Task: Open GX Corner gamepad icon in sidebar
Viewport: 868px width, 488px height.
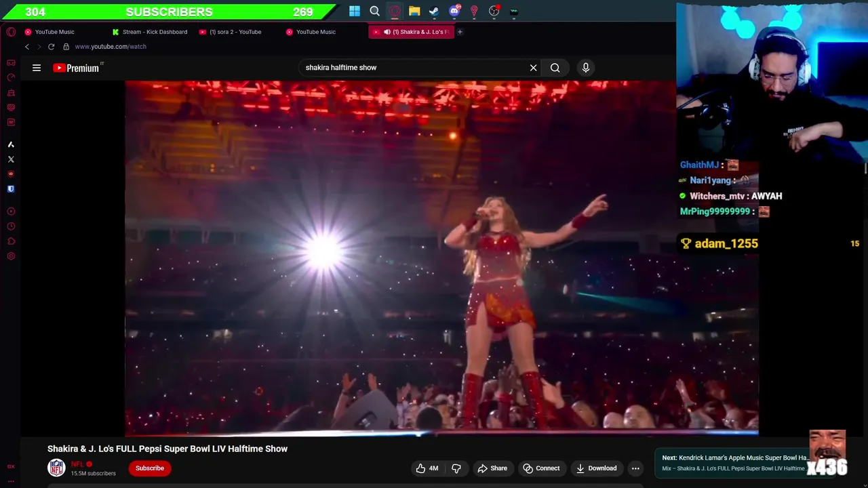Action: pyautogui.click(x=11, y=62)
